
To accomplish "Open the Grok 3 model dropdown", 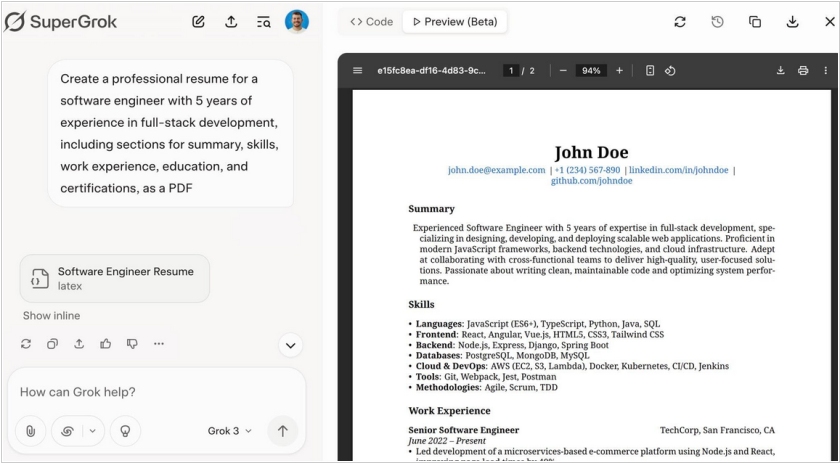I will point(229,431).
